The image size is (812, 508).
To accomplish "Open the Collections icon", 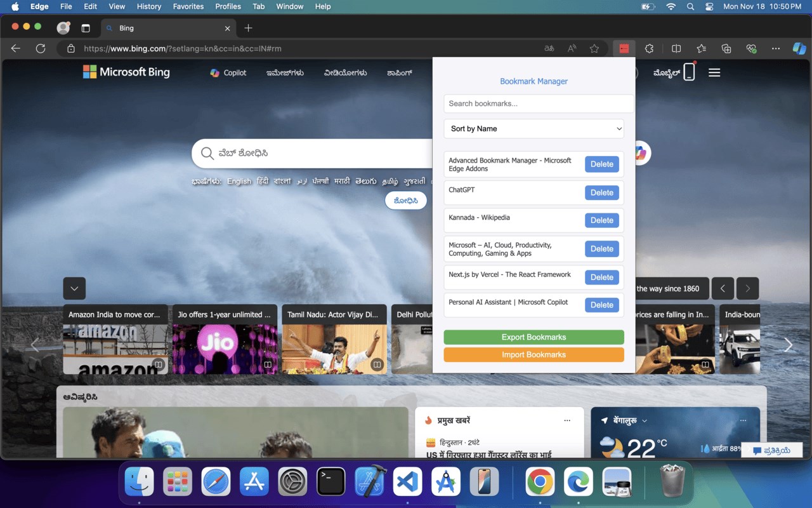I will coord(726,48).
